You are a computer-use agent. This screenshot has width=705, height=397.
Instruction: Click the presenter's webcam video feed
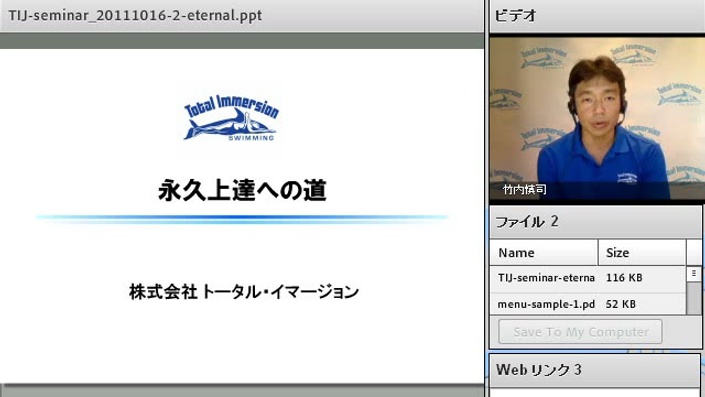597,118
